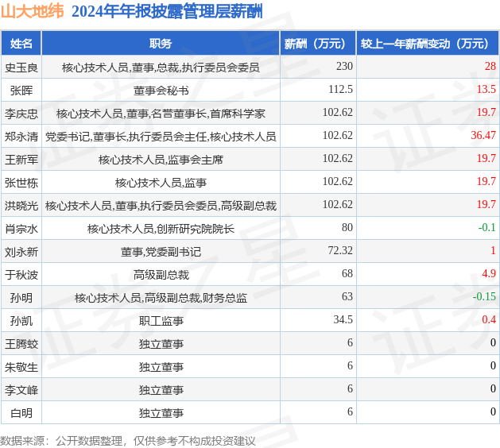Click the salary value 80
Image resolution: width=500 pixels, height=448 pixels.
tap(347, 227)
